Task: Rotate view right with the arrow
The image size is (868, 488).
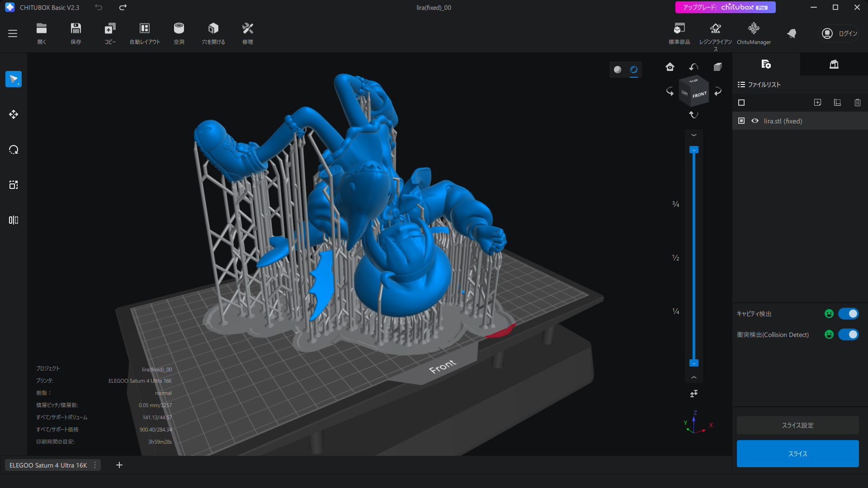Action: coord(718,91)
